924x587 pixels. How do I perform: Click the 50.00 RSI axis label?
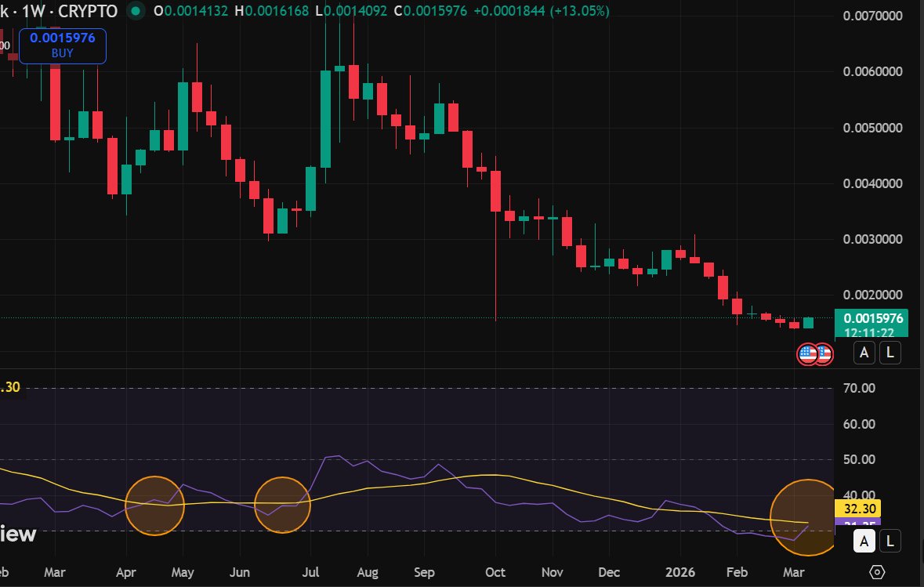[x=859, y=459]
